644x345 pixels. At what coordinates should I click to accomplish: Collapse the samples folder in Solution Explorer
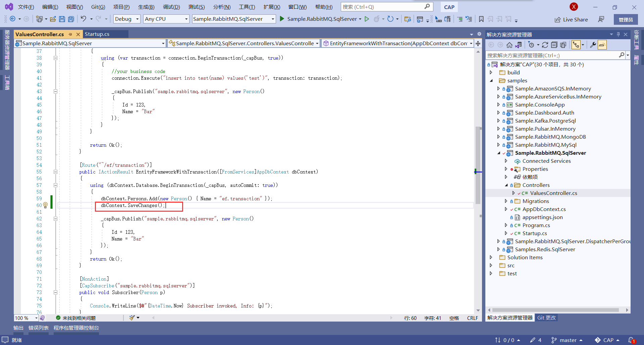491,80
